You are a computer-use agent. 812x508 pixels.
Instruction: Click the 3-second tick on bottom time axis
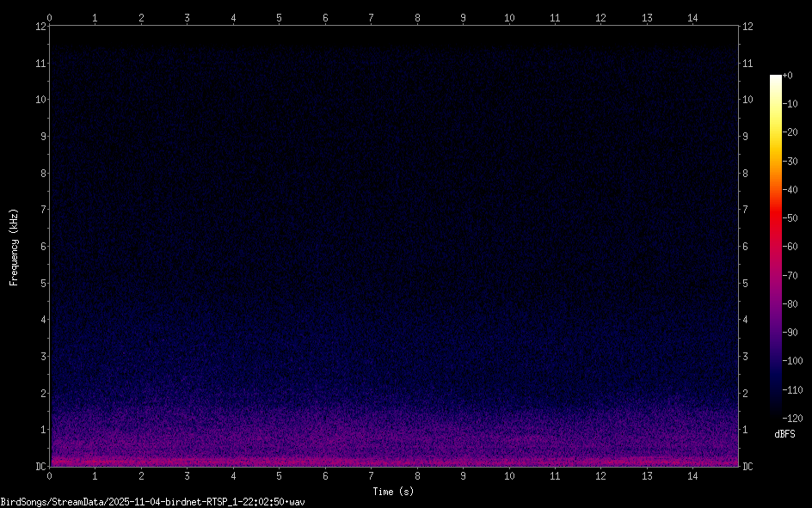(188, 474)
